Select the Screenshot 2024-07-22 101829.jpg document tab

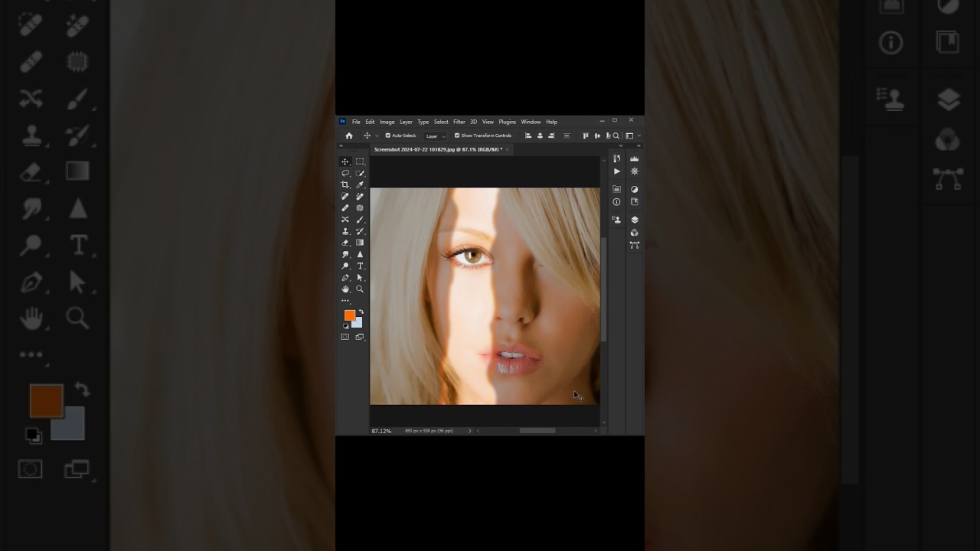438,149
